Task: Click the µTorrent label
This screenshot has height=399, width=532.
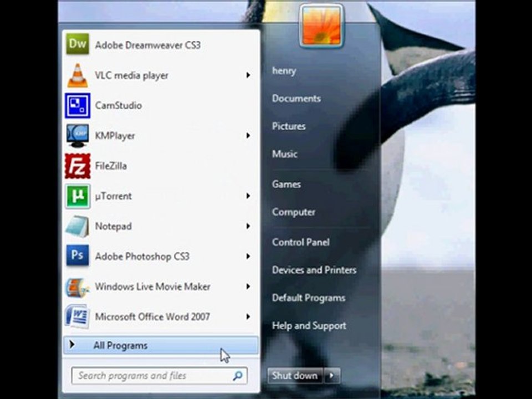Action: coord(113,196)
